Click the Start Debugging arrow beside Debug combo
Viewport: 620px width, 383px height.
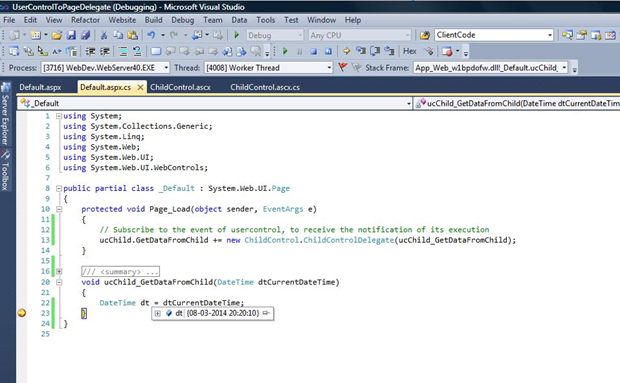click(x=236, y=35)
